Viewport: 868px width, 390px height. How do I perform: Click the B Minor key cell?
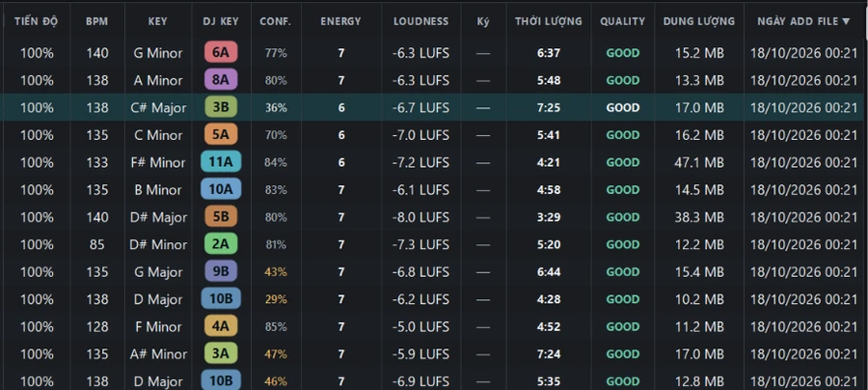point(158,190)
